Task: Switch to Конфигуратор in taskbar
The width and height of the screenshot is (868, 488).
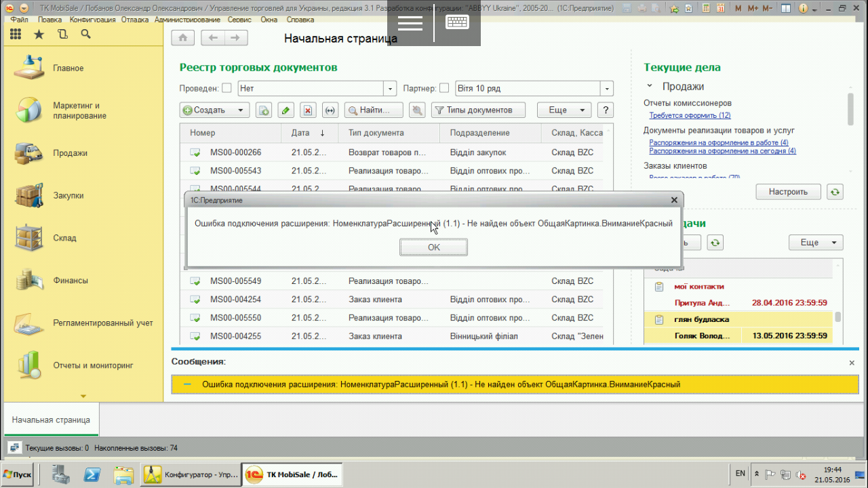Action: [191, 474]
